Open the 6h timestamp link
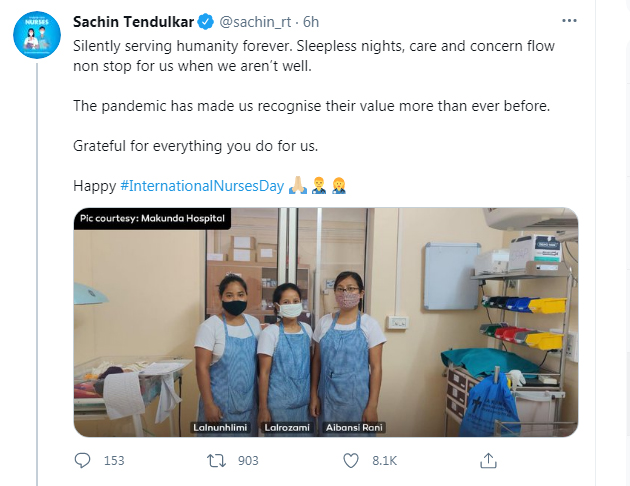The image size is (630, 486). (311, 22)
